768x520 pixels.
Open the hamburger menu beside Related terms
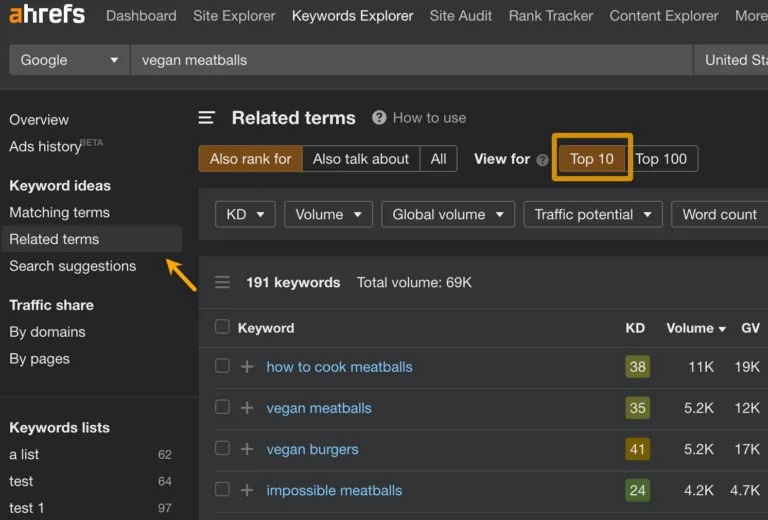click(x=206, y=118)
